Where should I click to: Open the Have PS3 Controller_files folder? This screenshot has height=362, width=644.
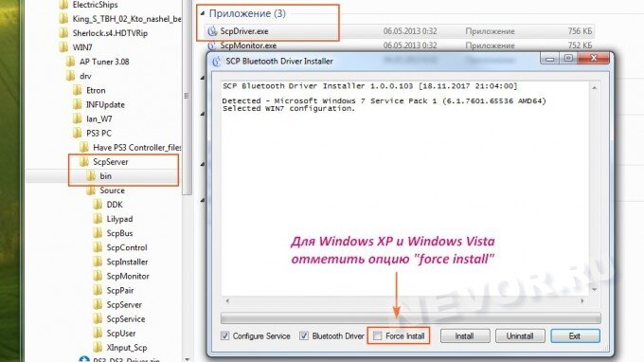click(x=136, y=148)
